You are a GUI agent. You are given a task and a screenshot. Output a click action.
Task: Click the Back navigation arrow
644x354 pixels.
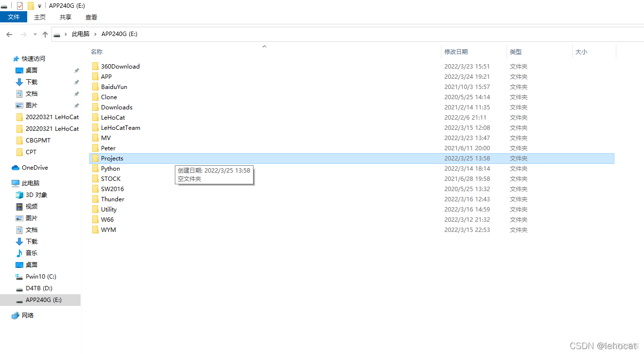tap(9, 34)
